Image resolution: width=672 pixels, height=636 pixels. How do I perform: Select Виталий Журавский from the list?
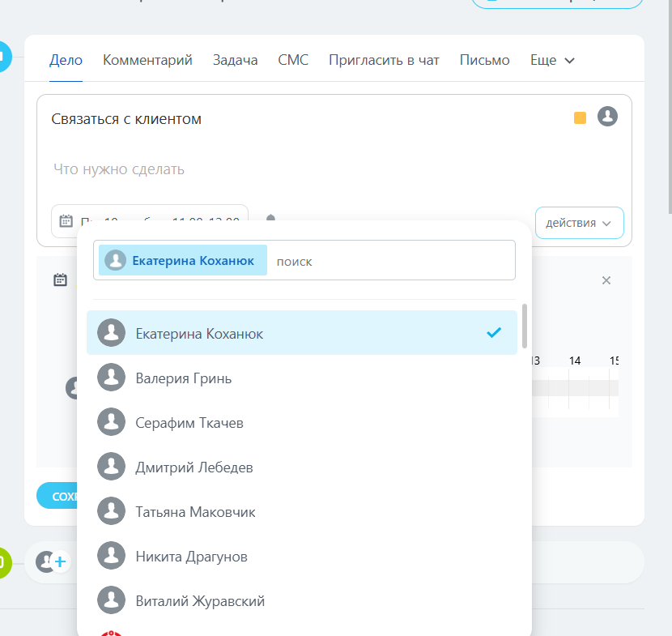click(x=302, y=601)
